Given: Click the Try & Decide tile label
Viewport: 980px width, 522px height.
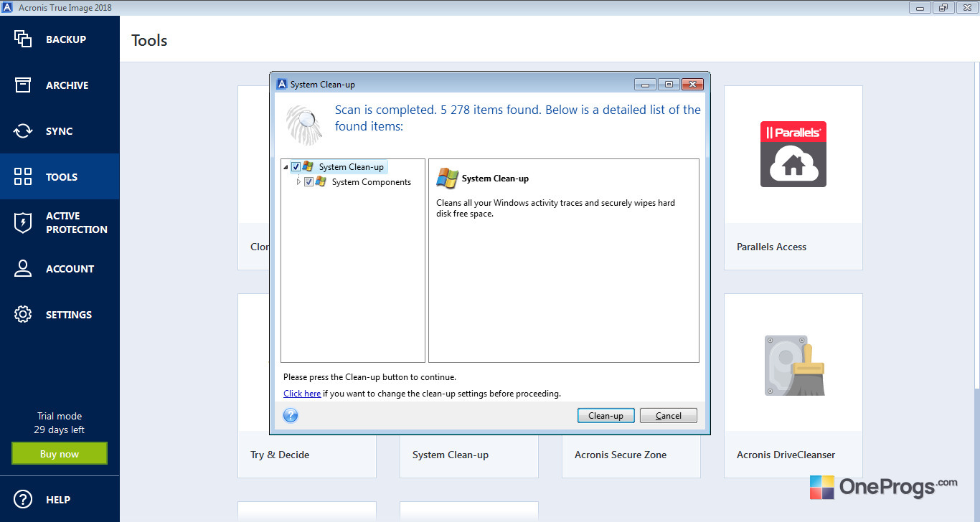Looking at the screenshot, I should pos(280,455).
